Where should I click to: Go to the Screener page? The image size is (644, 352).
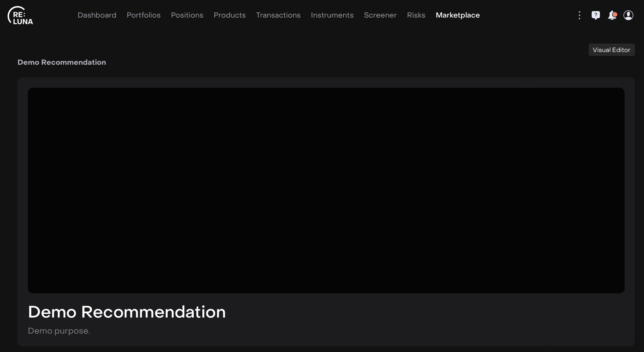tap(380, 15)
